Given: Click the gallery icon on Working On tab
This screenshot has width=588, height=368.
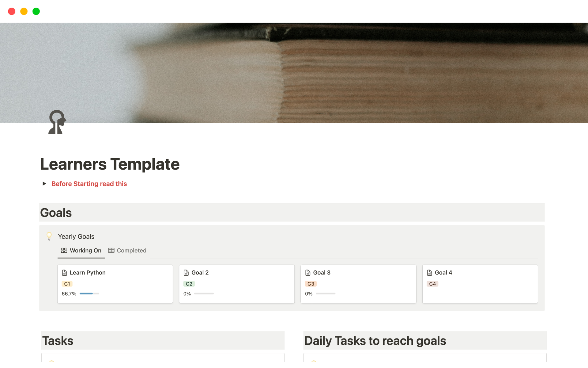Looking at the screenshot, I should point(64,251).
